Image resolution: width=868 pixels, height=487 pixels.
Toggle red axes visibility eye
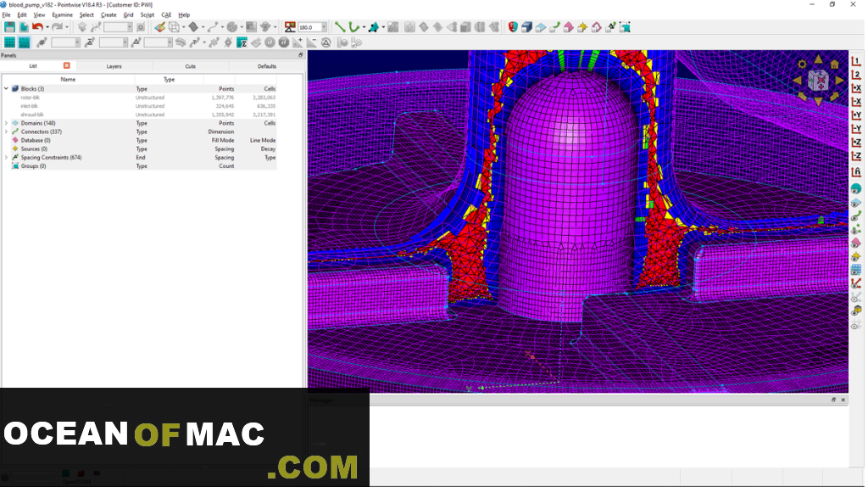pyautogui.click(x=856, y=283)
